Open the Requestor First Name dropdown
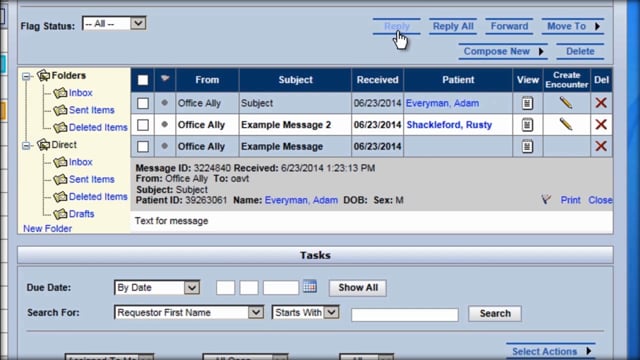 pyautogui.click(x=189, y=313)
